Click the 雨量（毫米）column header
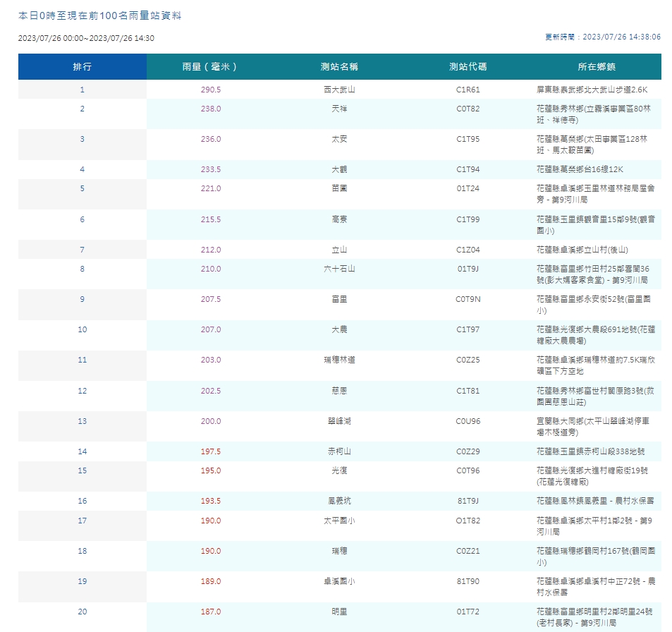The image size is (672, 632). click(x=211, y=66)
